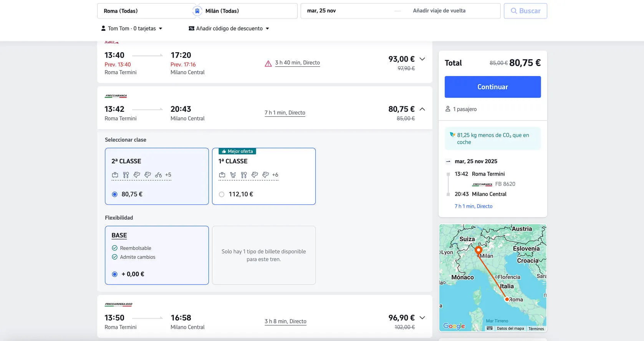This screenshot has width=644, height=341.
Task: Click Datos del mapa on the map
Action: [510, 328]
